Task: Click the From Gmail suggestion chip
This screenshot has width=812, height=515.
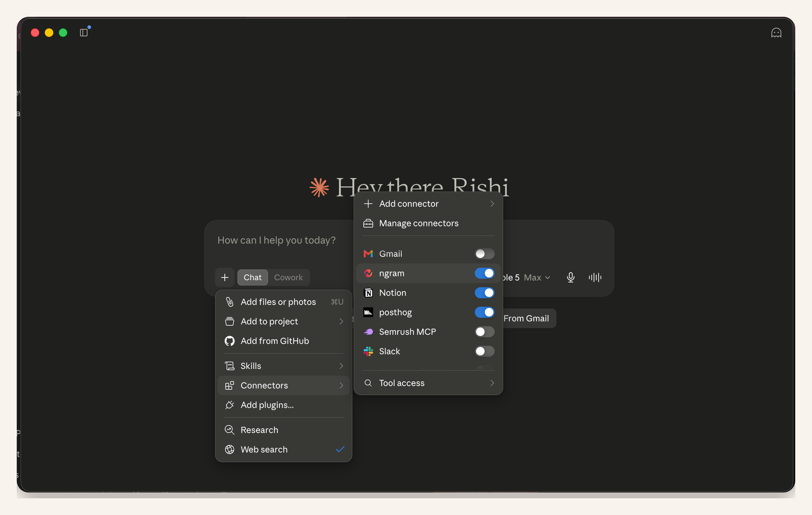Action: (x=526, y=318)
